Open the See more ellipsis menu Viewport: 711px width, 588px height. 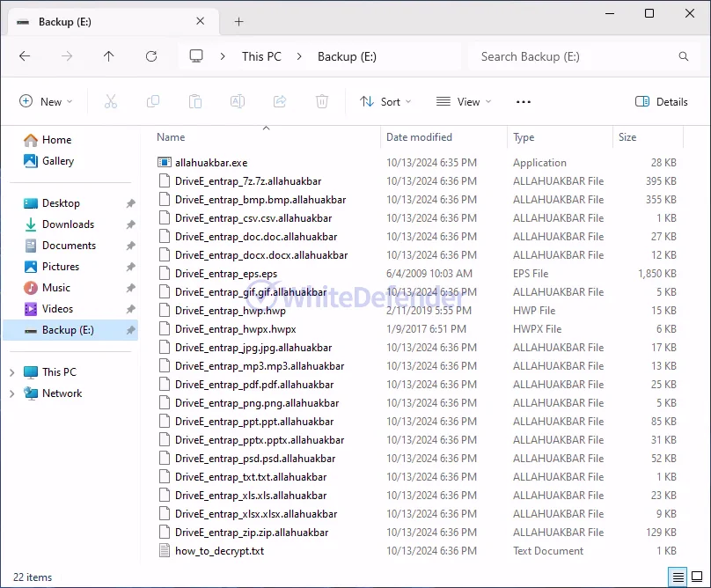[524, 101]
